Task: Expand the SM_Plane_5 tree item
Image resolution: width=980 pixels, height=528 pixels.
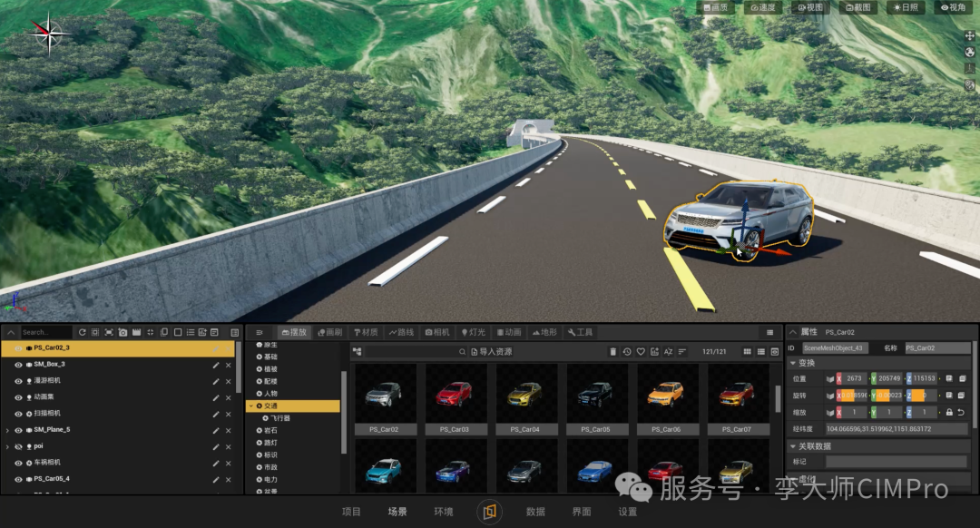Action: tap(7, 430)
